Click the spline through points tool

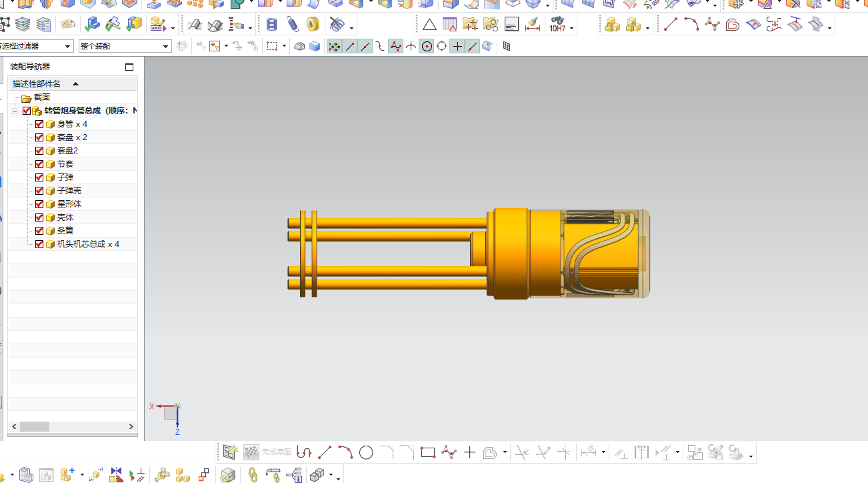pos(712,25)
